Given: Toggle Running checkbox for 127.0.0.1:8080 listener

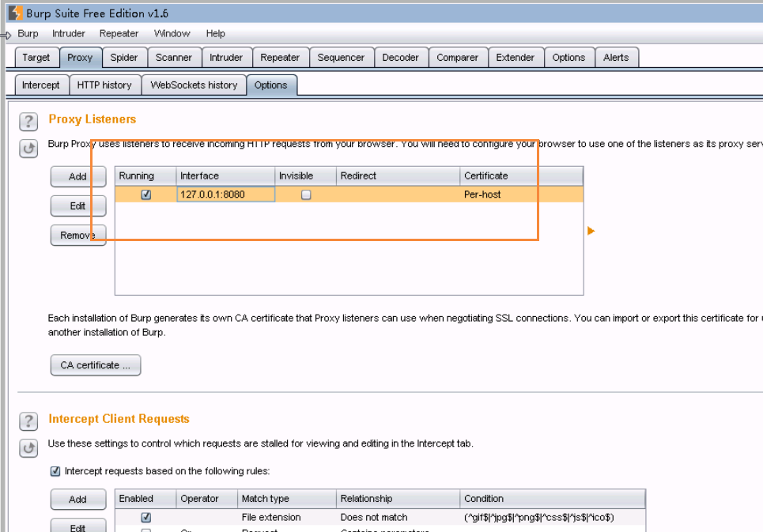Looking at the screenshot, I should [x=146, y=194].
